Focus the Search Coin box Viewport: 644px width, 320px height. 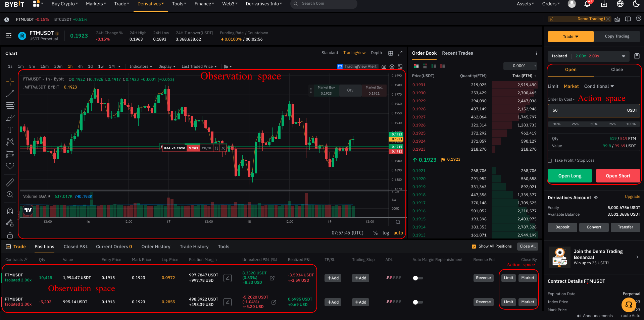pos(324,4)
